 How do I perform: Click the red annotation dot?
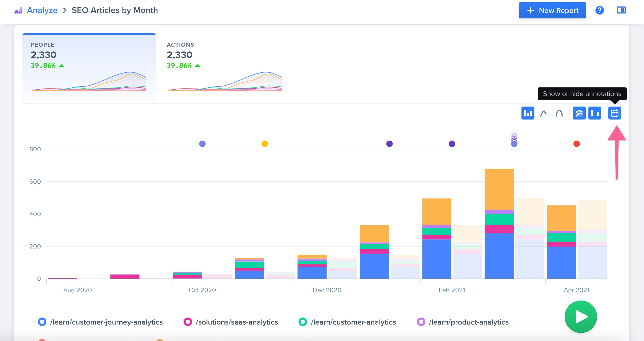click(x=576, y=144)
